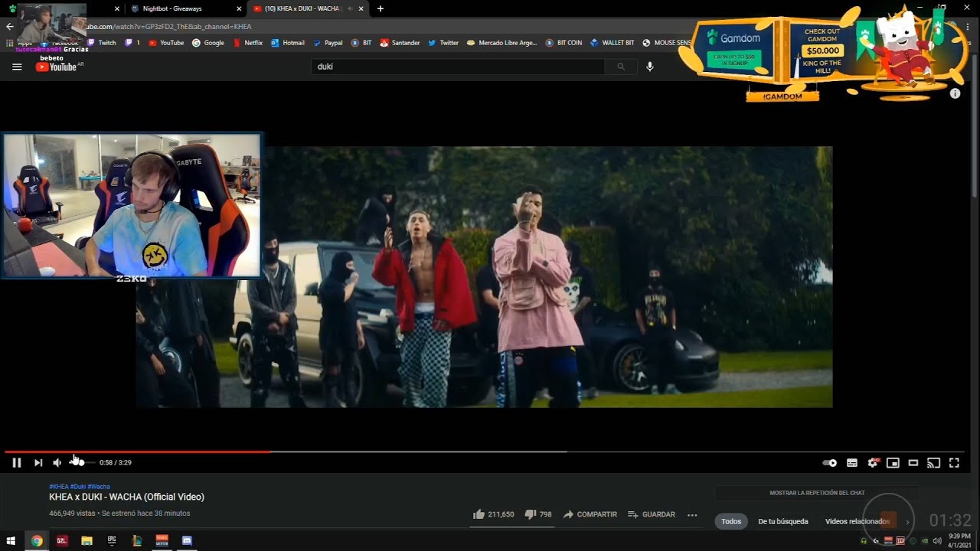Start voice search with the microphone
This screenshot has width=980, height=551.
[x=650, y=67]
